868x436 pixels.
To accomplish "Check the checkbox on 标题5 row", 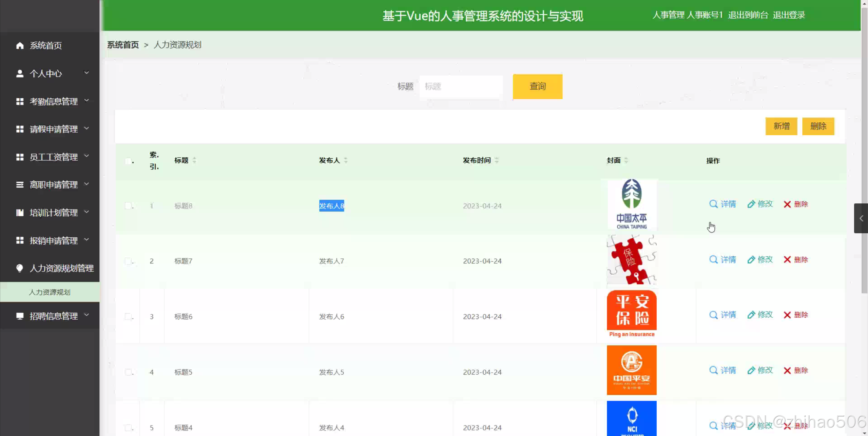I will click(x=128, y=372).
